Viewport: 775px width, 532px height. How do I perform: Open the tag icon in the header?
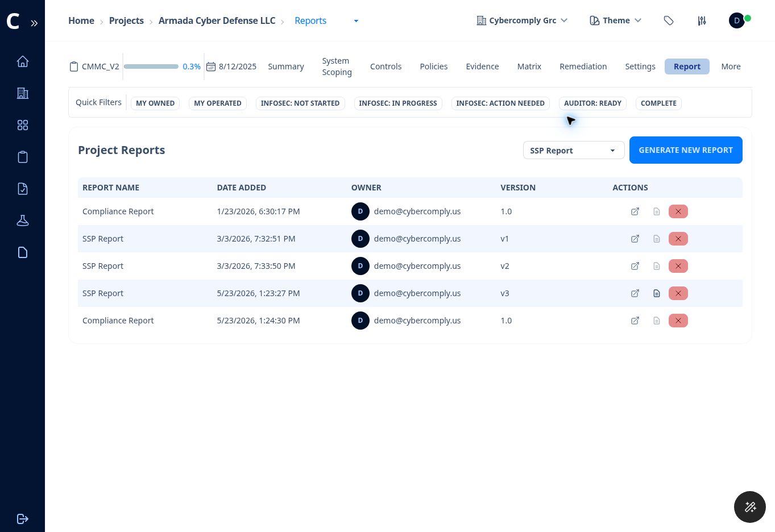point(669,20)
